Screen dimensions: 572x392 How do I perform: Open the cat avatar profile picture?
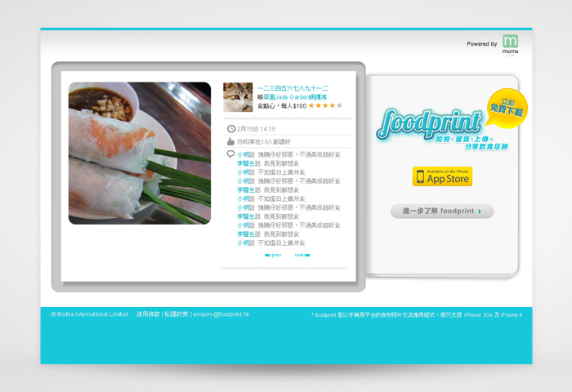pos(238,97)
